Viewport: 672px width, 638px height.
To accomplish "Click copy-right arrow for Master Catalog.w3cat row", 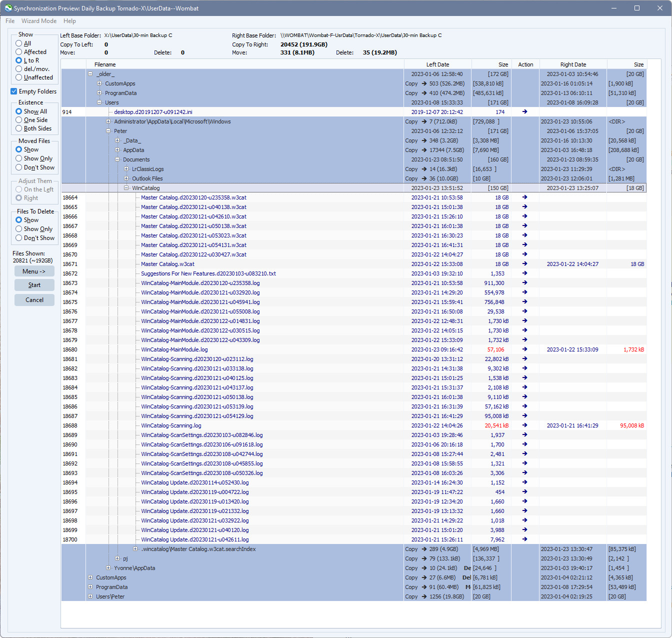I will [x=524, y=264].
